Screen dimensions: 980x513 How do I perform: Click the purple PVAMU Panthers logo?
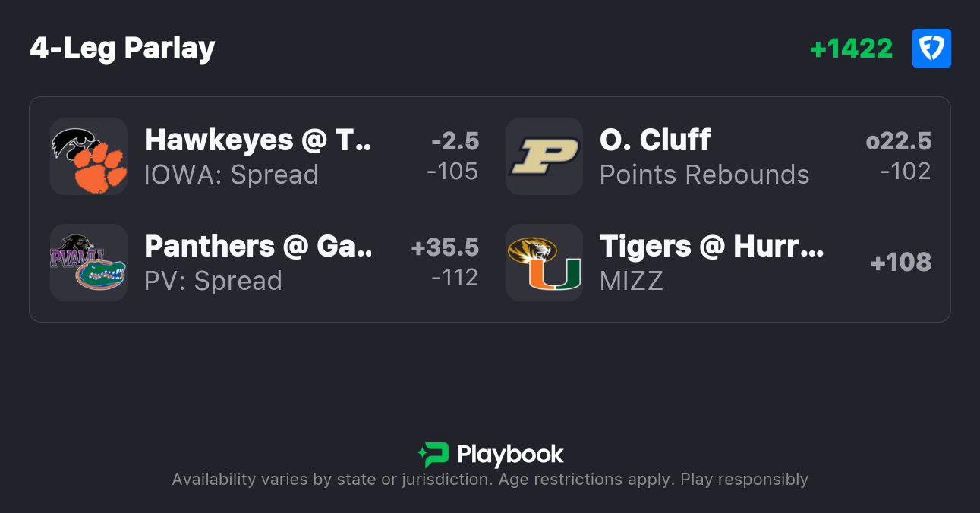pyautogui.click(x=74, y=250)
